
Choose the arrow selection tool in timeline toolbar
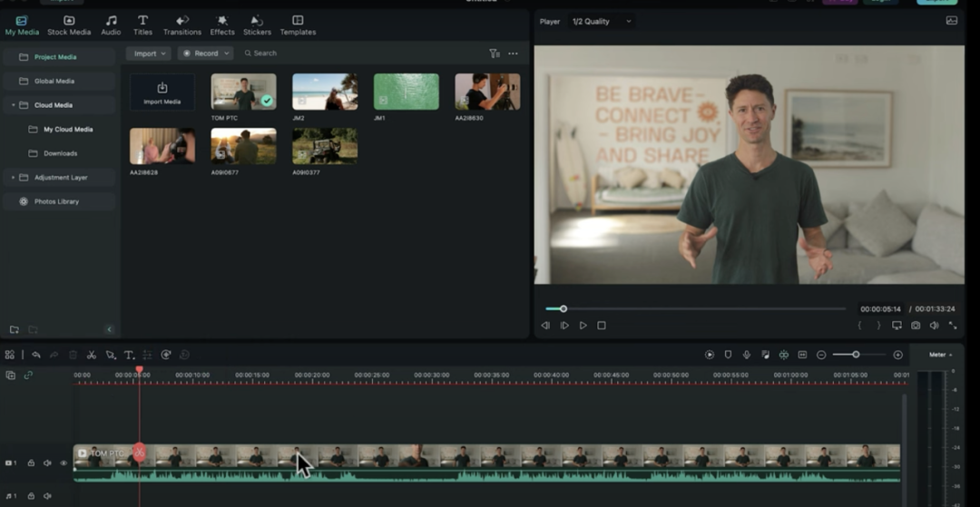pyautogui.click(x=111, y=355)
